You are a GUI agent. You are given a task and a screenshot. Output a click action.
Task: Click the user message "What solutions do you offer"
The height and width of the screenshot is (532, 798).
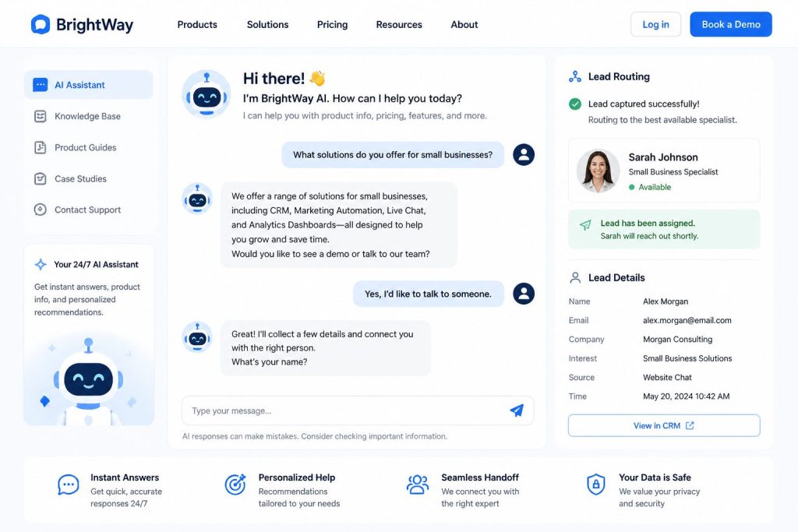pos(393,155)
